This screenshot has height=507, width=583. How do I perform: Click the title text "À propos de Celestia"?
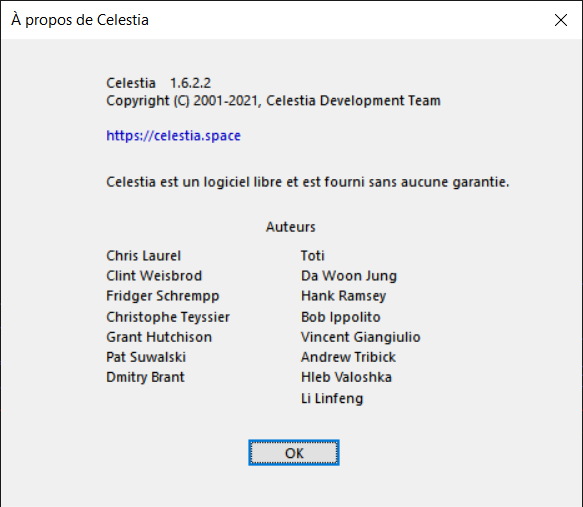pyautogui.click(x=80, y=20)
